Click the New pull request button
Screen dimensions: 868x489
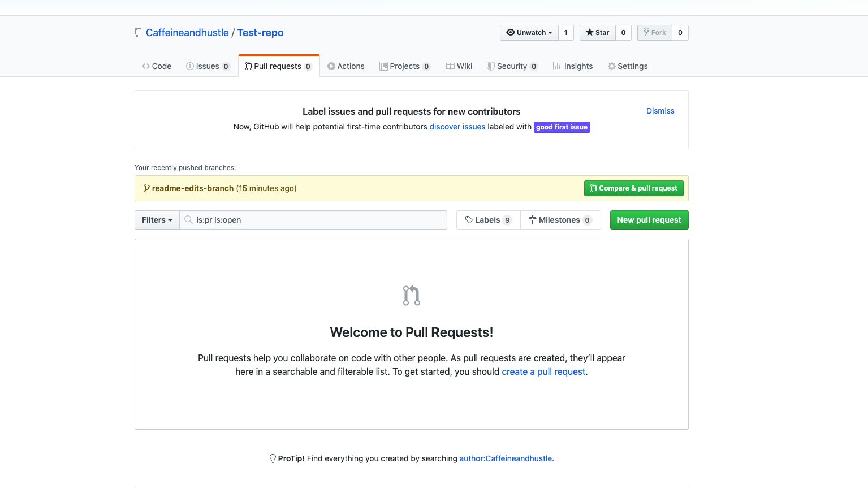click(649, 220)
